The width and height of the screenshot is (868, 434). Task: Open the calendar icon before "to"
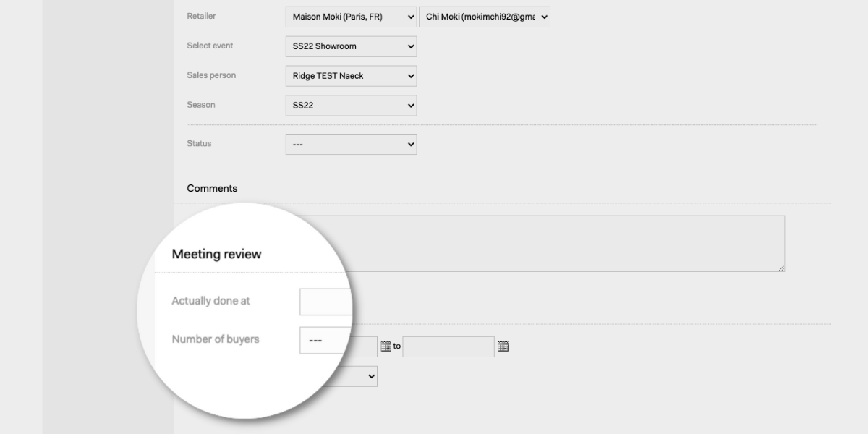tap(386, 346)
